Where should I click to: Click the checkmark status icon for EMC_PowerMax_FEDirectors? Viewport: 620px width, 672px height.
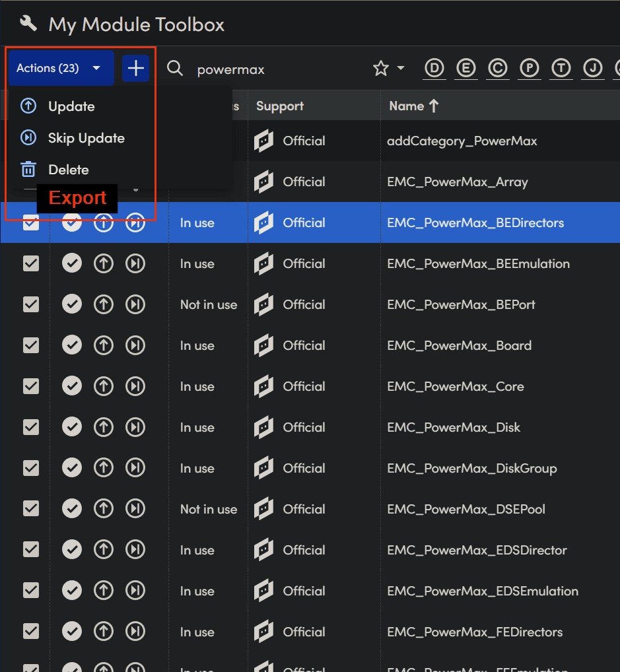[71, 632]
